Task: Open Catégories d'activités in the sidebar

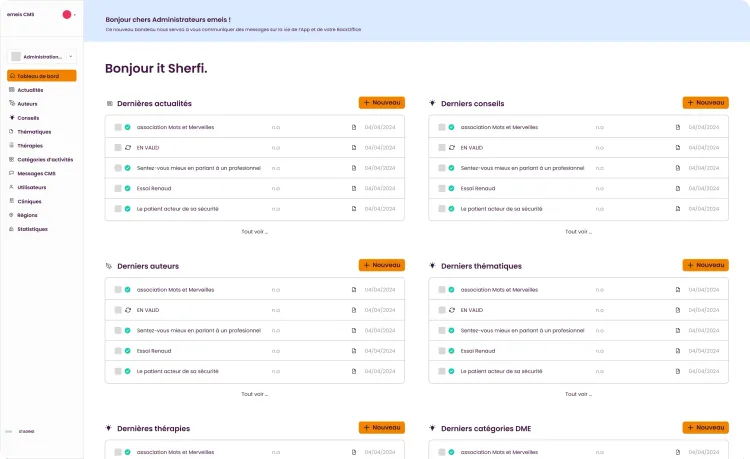Action: tap(45, 159)
